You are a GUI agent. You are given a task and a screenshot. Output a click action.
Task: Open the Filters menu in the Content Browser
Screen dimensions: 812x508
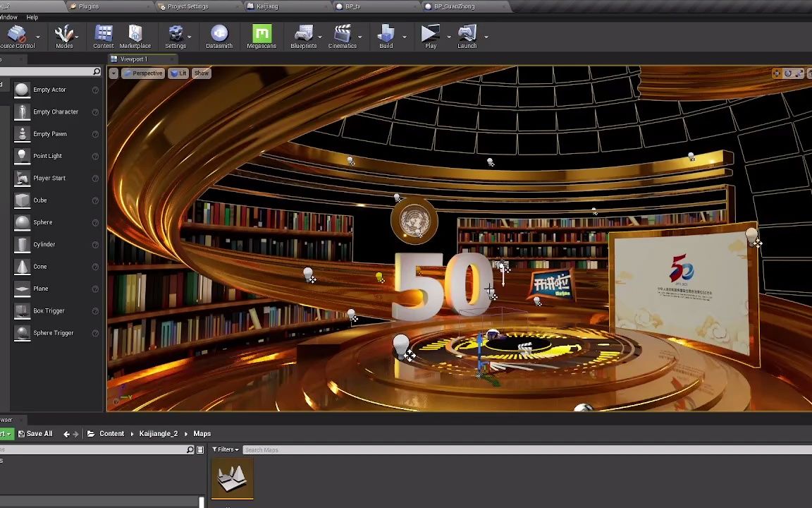pos(226,449)
